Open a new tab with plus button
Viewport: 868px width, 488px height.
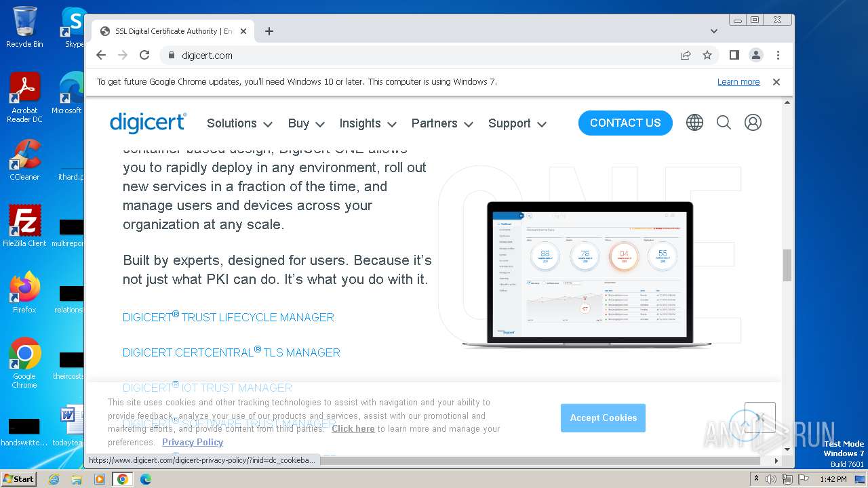click(269, 31)
